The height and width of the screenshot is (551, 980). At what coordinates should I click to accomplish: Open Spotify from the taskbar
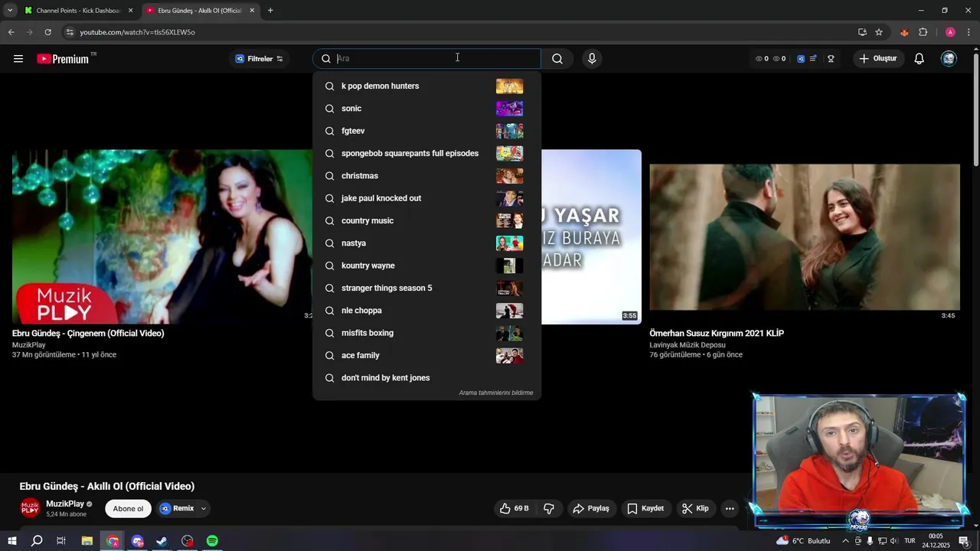click(212, 541)
